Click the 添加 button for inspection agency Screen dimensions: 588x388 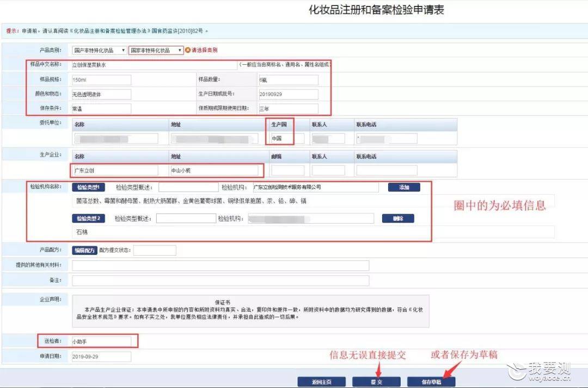pos(404,187)
